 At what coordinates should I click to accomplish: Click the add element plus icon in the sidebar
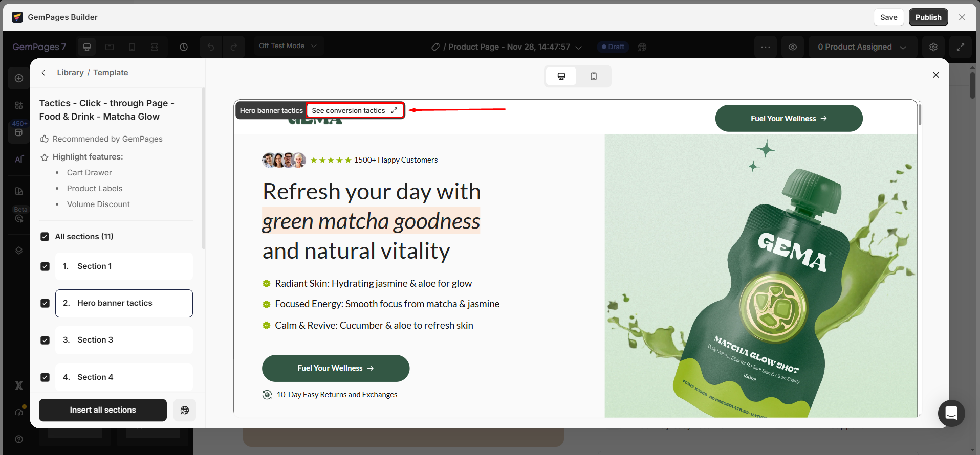coord(19,78)
